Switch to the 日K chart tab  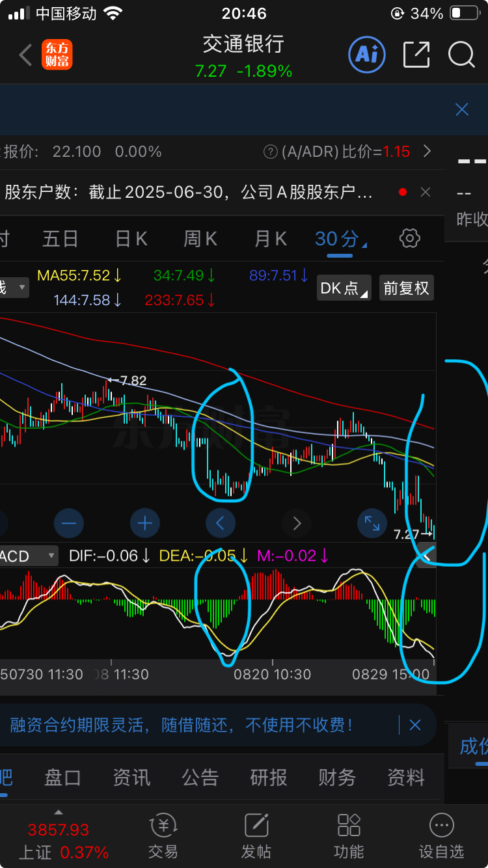coord(131,239)
